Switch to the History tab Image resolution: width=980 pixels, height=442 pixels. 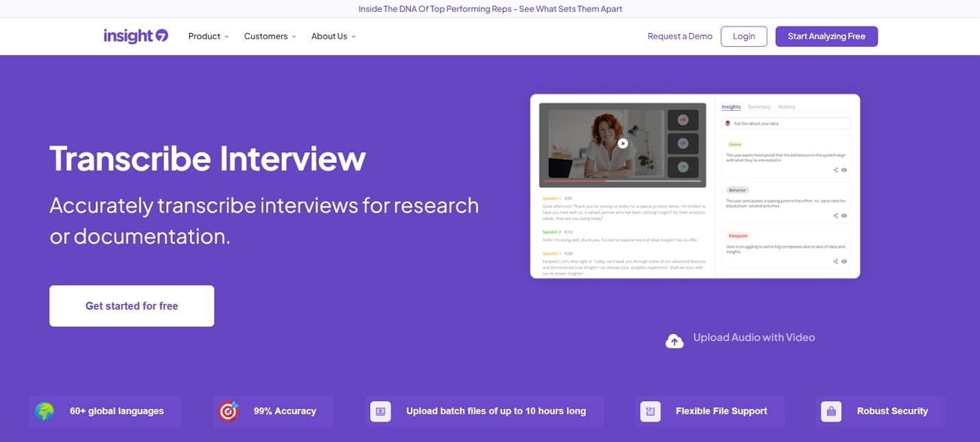786,107
